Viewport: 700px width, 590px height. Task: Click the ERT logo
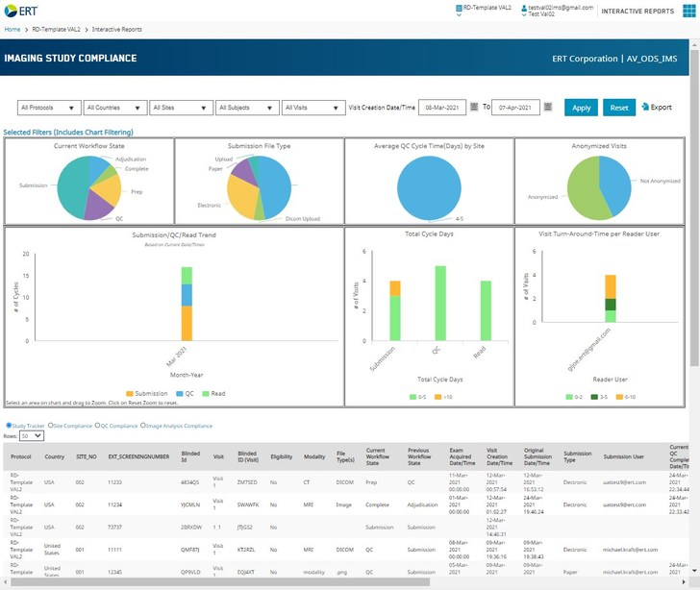point(21,11)
